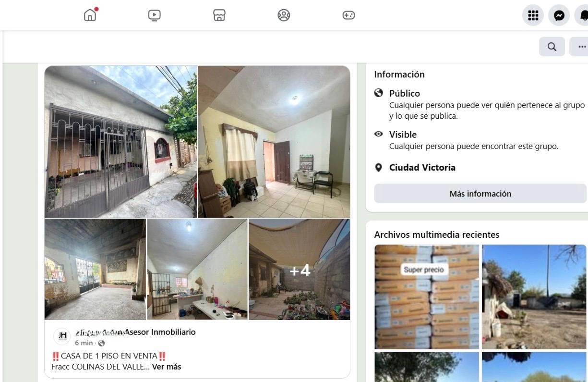Screen dimensions: 588x382
Task: Expand post text with Ver más
Action: (167, 367)
